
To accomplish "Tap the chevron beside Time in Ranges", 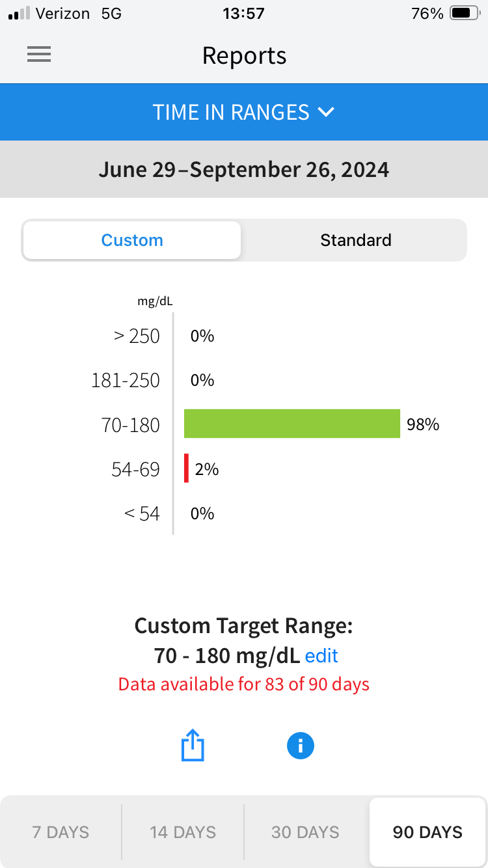I will pos(326,112).
